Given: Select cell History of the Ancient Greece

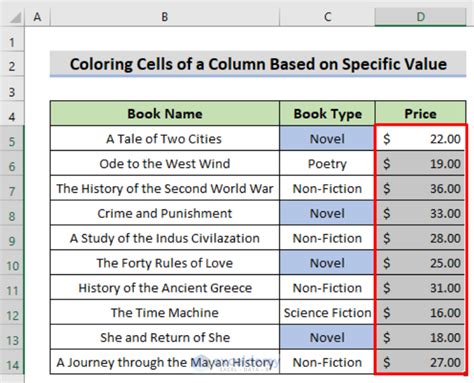Looking at the screenshot, I should (165, 287).
